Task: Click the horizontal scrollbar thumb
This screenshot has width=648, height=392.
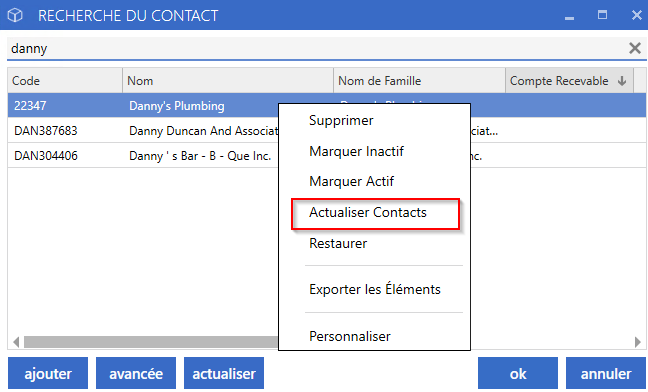Action: 151,342
